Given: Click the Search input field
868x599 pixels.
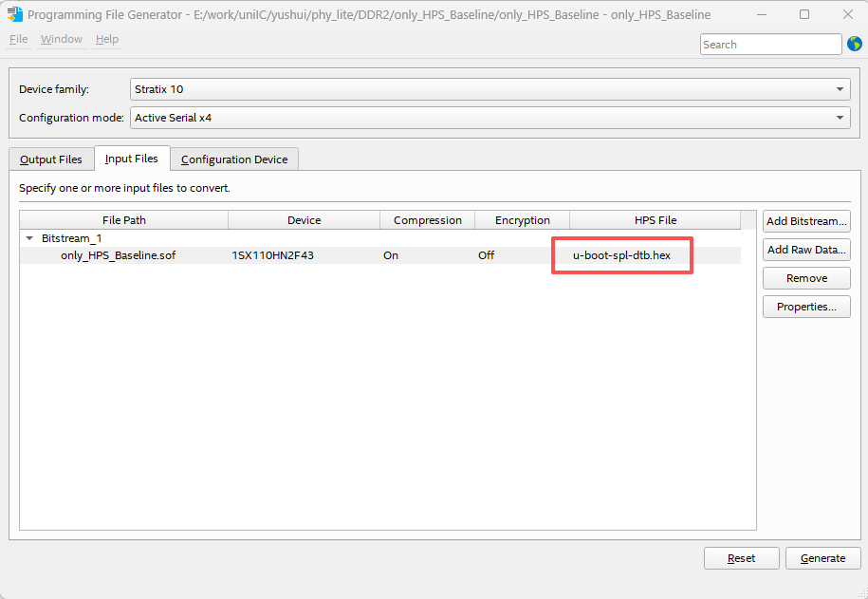Looking at the screenshot, I should (x=770, y=45).
